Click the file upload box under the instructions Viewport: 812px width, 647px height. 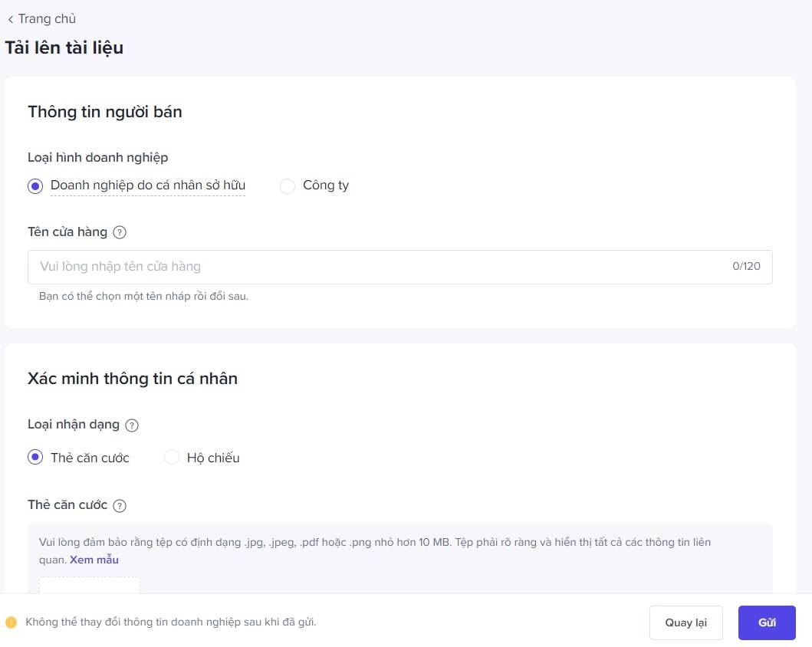pyautogui.click(x=89, y=586)
